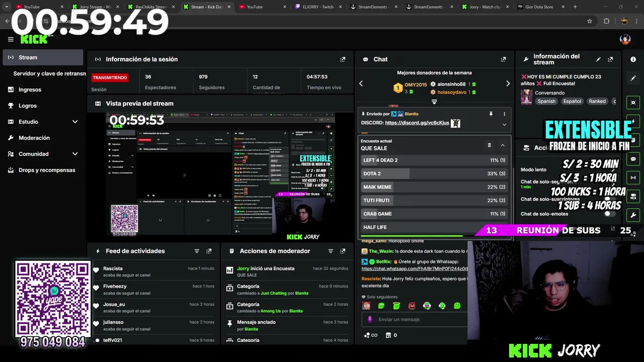Click the Ranked tag chip
644x362 pixels.
pyautogui.click(x=597, y=101)
